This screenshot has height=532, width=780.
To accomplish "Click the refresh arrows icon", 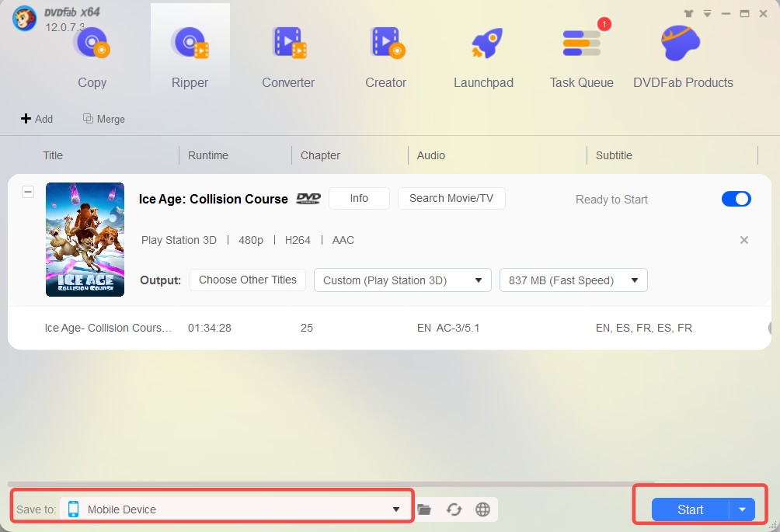I will 454,509.
